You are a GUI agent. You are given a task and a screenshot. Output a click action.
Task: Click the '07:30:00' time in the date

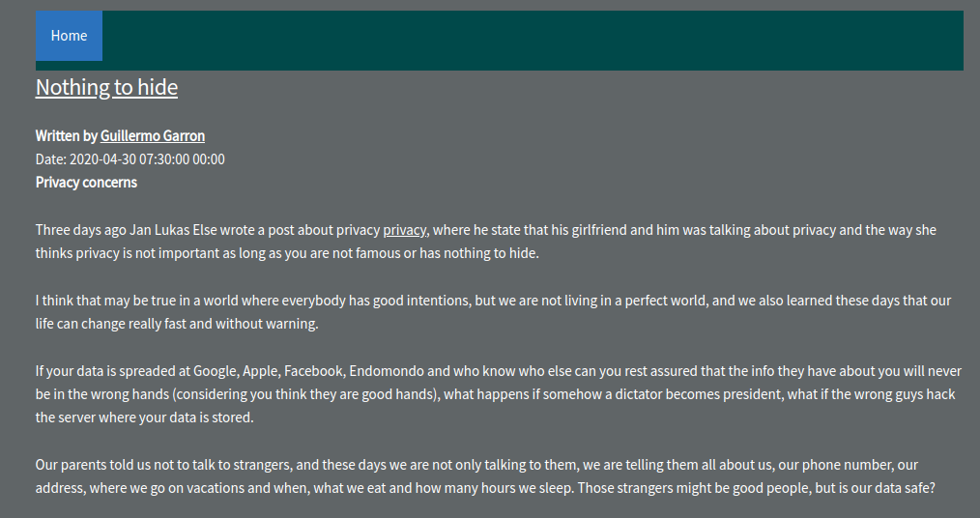(x=164, y=159)
